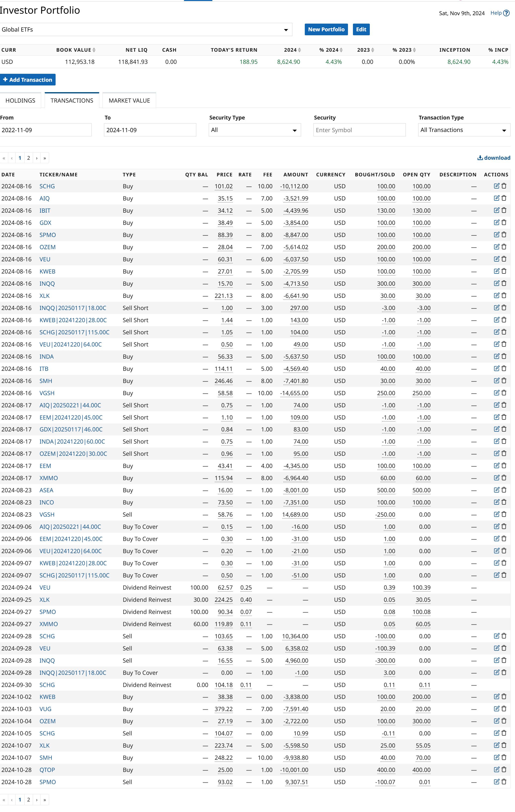
Task: Click the Enter Symbol security field
Action: click(x=359, y=130)
